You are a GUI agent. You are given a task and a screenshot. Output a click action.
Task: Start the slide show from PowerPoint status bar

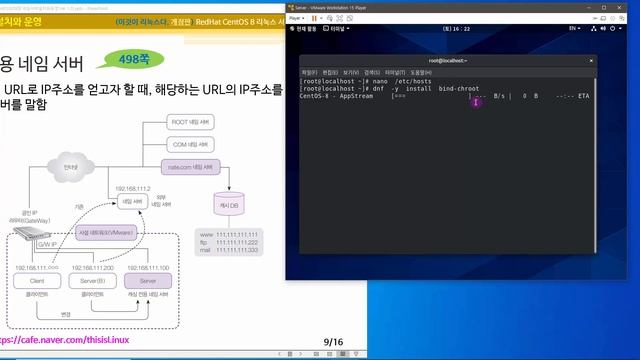point(356,354)
